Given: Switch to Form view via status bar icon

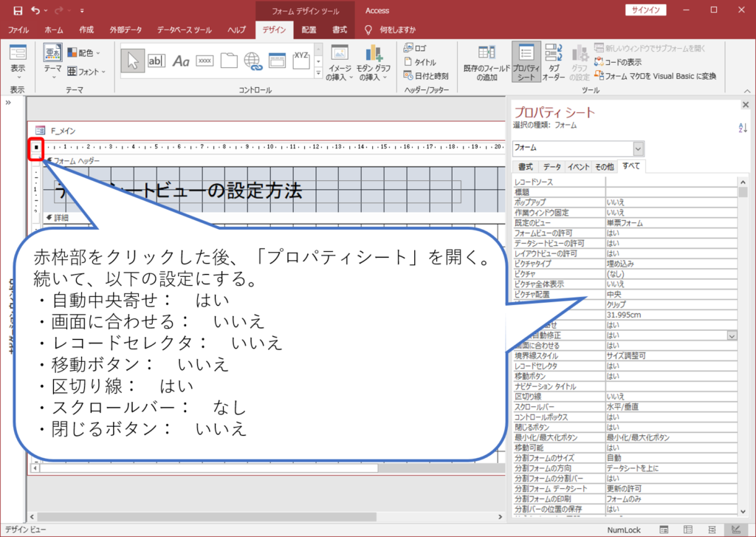Looking at the screenshot, I should click(x=664, y=530).
